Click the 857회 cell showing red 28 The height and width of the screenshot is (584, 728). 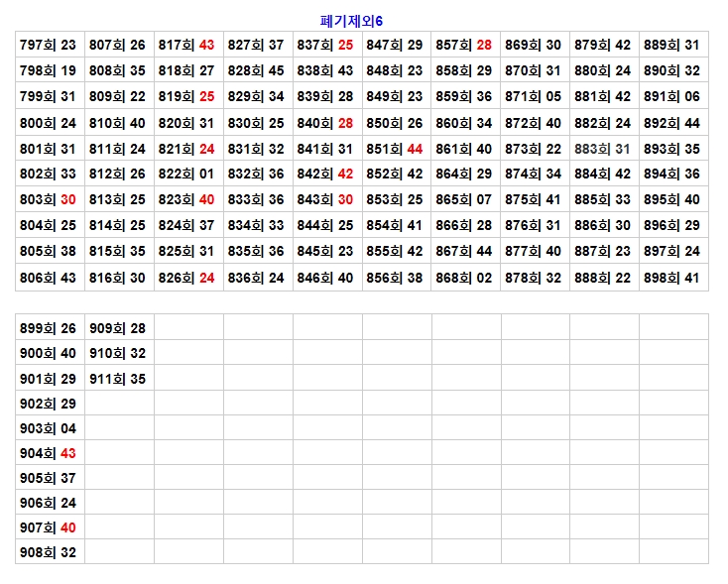(464, 45)
